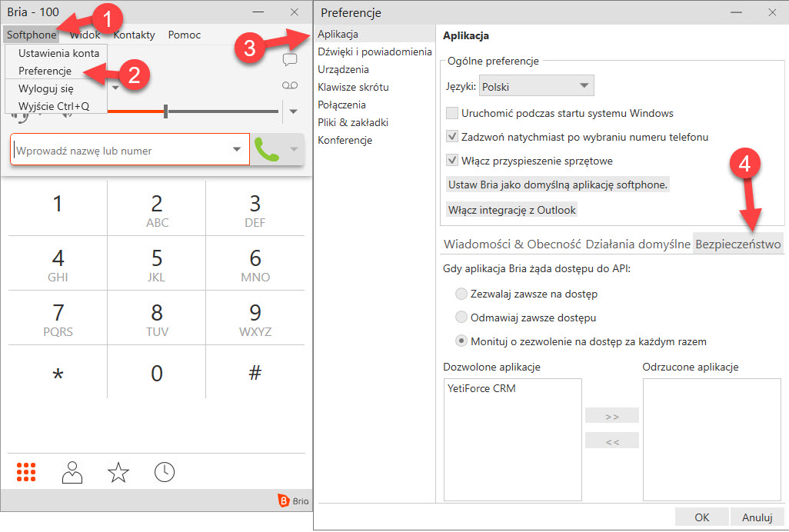Toggle call immediately after number selection
Screen dimensions: 789x532
click(452, 137)
